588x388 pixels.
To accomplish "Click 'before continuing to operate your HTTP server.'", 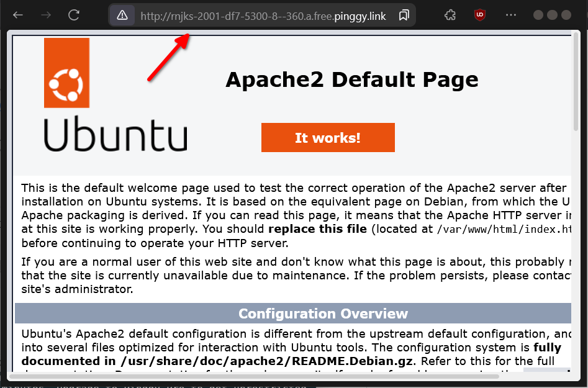I will [155, 243].
